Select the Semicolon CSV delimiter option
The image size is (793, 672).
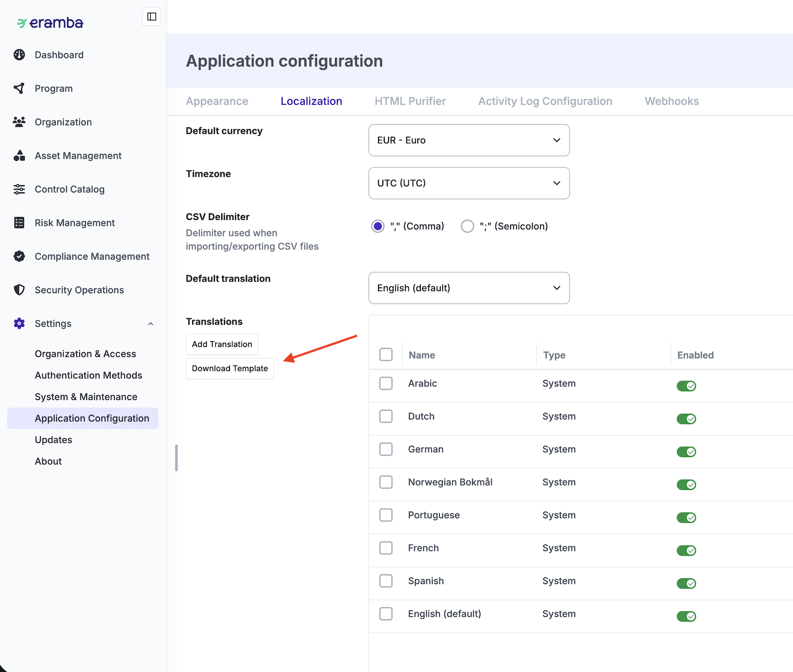click(x=467, y=226)
